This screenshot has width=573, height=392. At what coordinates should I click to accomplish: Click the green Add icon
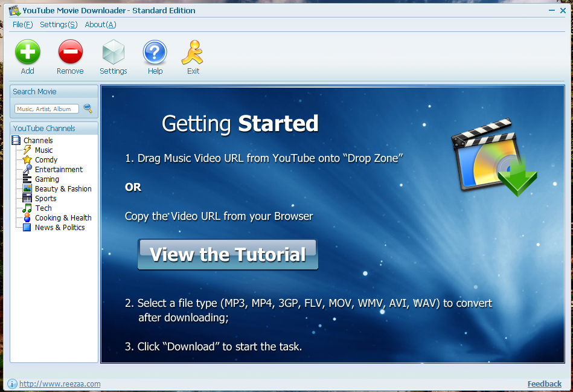(27, 51)
